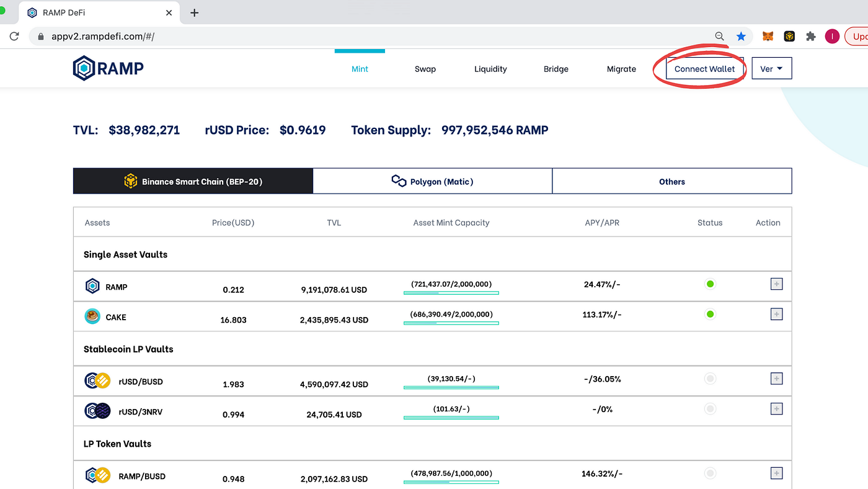Click the Chrome profile avatar "I"
Screen dimensions: 868x489
832,37
